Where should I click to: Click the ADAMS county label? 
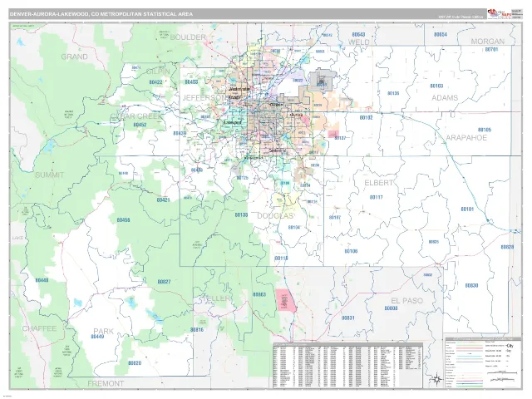(x=445, y=98)
